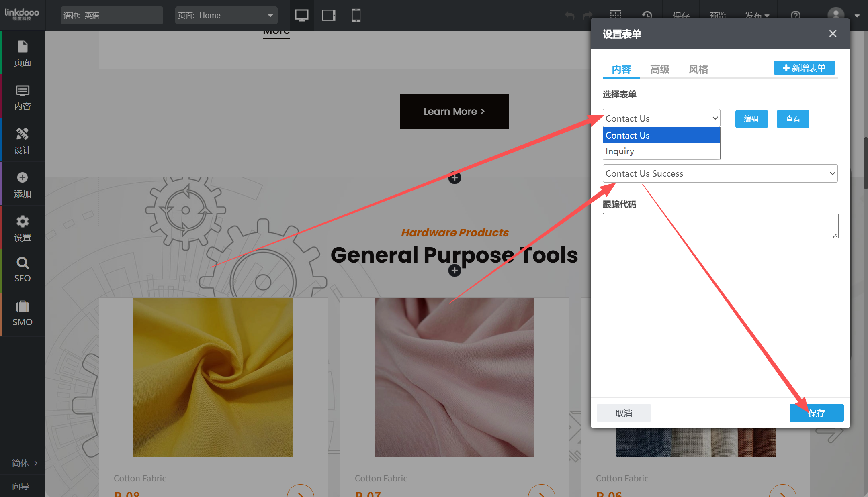Image resolution: width=868 pixels, height=497 pixels.
Task: Switch to the 高级 tab
Action: click(660, 69)
